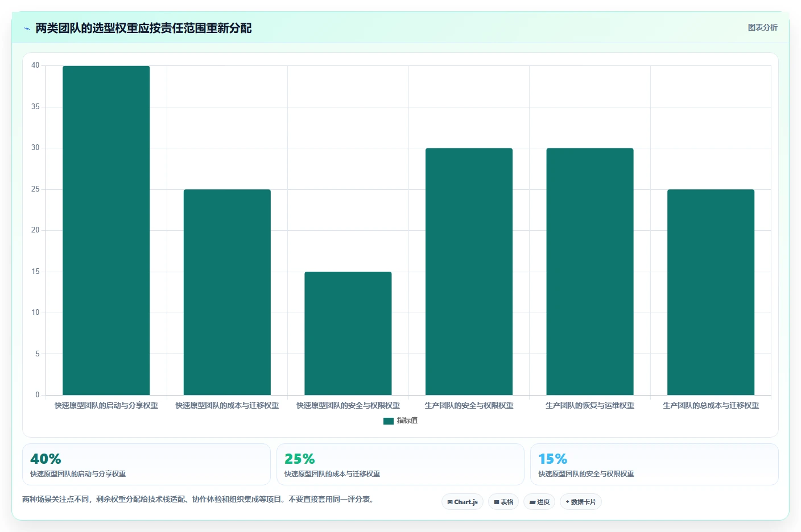Image resolution: width=801 pixels, height=532 pixels.
Task: Click axis label 生产团队的总成本与迁移权重
Action: tap(711, 405)
